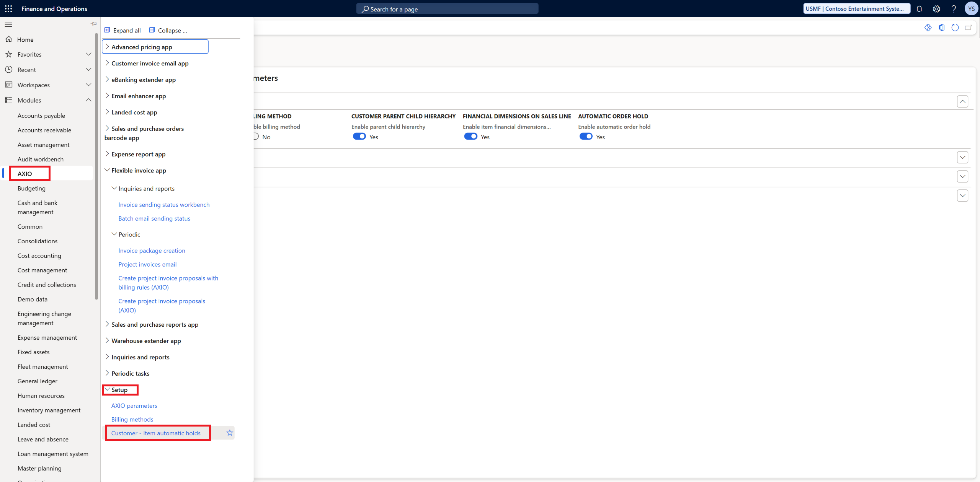Disable item financial dimensions on sales line

point(471,136)
